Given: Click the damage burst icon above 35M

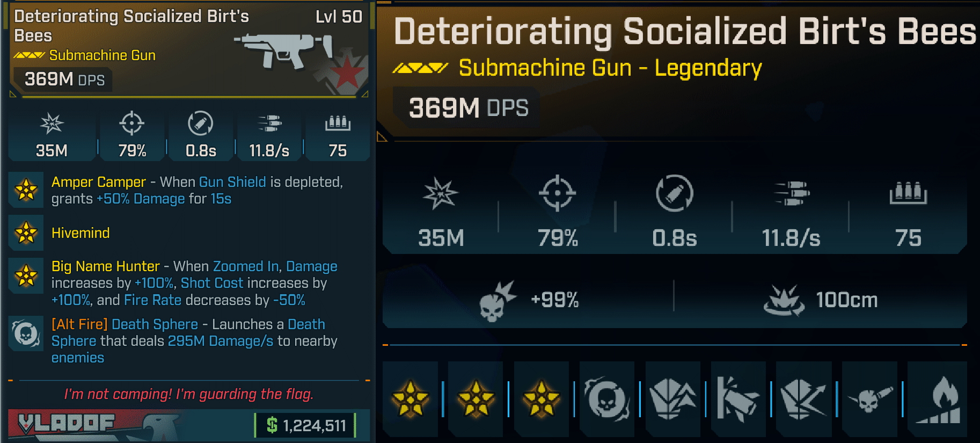Looking at the screenshot, I should pos(52,124).
